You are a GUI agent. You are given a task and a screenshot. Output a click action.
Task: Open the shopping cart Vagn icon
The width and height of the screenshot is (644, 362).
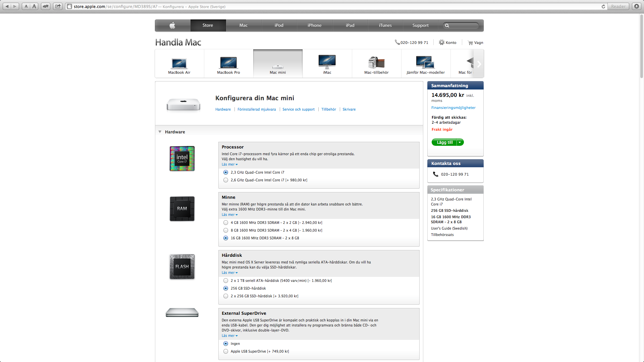pyautogui.click(x=470, y=43)
